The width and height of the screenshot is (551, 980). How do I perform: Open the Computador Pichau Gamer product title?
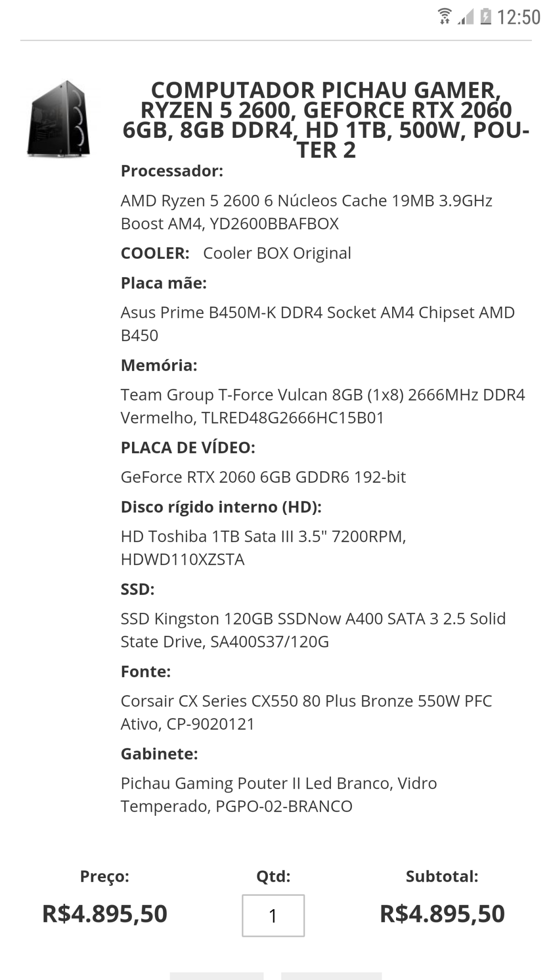326,120
